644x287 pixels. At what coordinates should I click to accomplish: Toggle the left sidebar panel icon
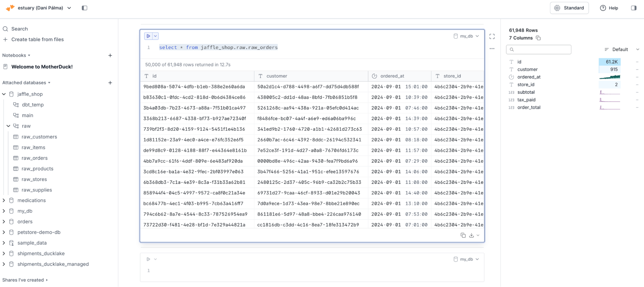[x=84, y=8]
